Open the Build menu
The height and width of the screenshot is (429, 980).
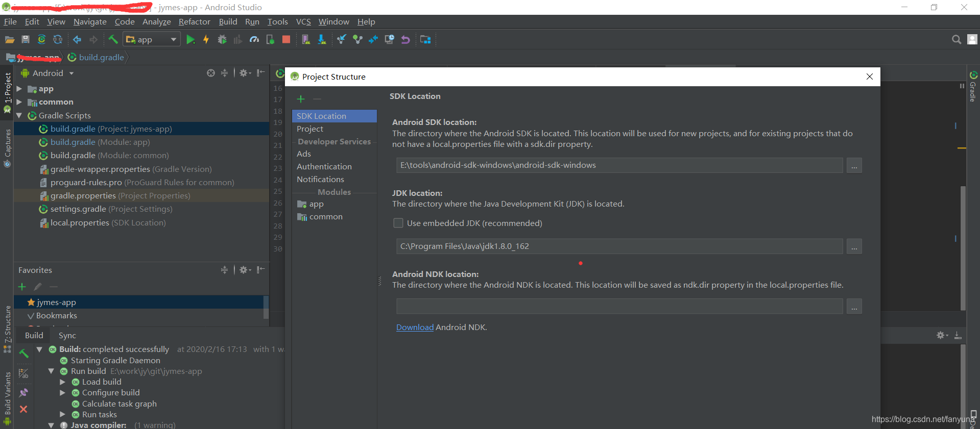pyautogui.click(x=228, y=22)
